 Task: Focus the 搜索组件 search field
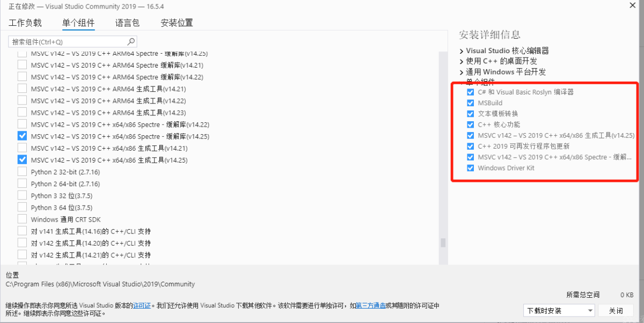(72, 41)
